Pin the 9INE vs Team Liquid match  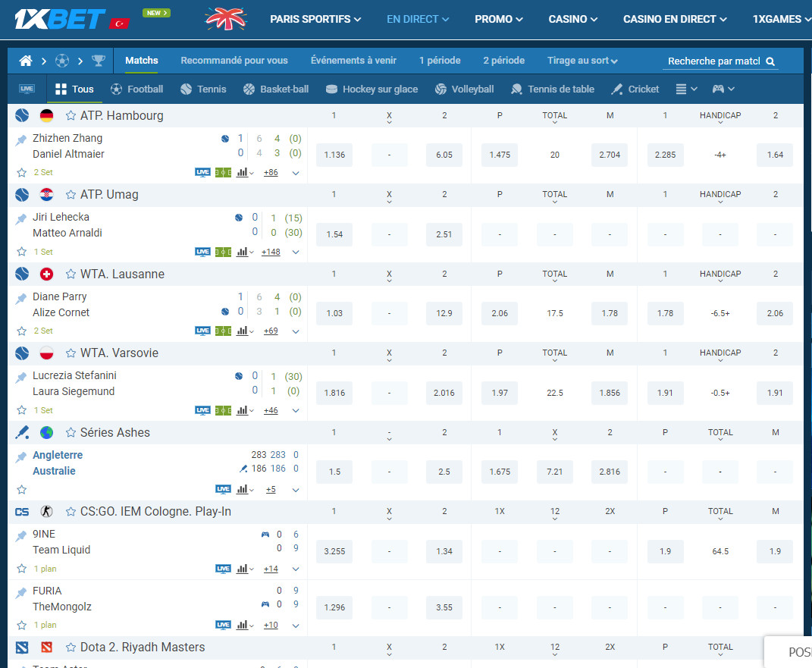coord(20,536)
